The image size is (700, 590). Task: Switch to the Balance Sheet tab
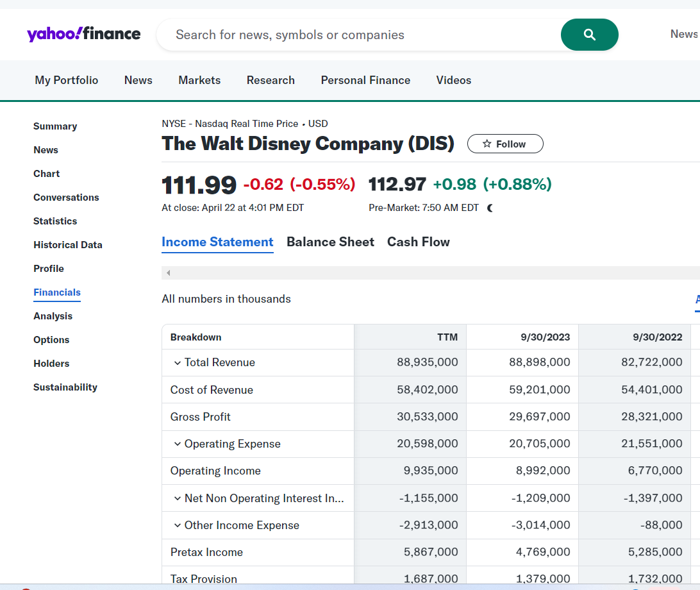click(x=330, y=242)
